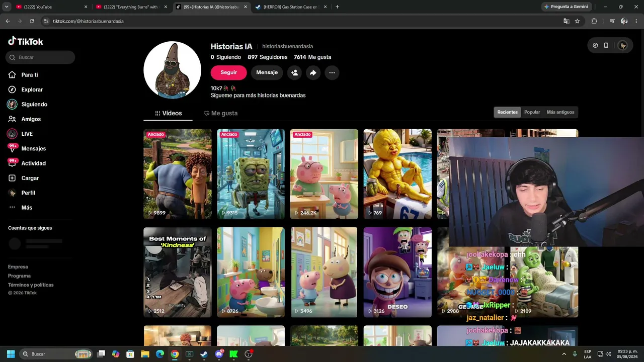Viewport: 644px width, 362px height.
Task: Click the Chrome translate page icon
Action: [566, 21]
